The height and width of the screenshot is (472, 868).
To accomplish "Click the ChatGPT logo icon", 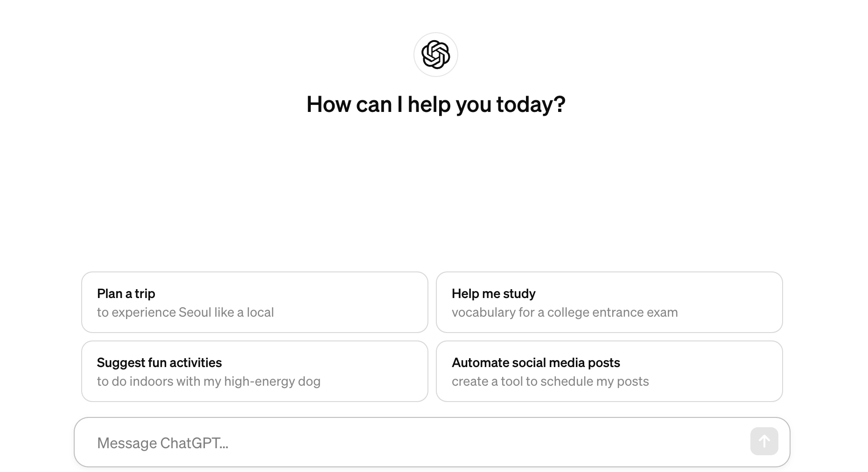I will coord(435,55).
